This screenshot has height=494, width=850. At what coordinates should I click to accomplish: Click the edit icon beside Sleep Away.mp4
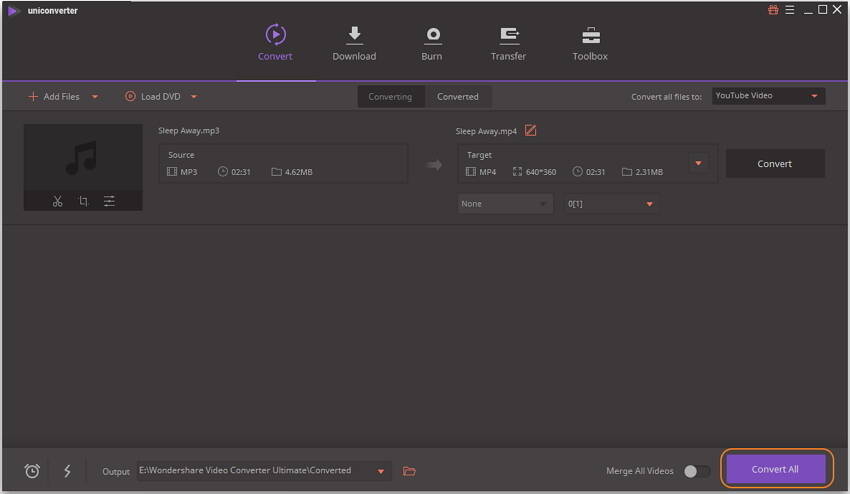click(531, 131)
